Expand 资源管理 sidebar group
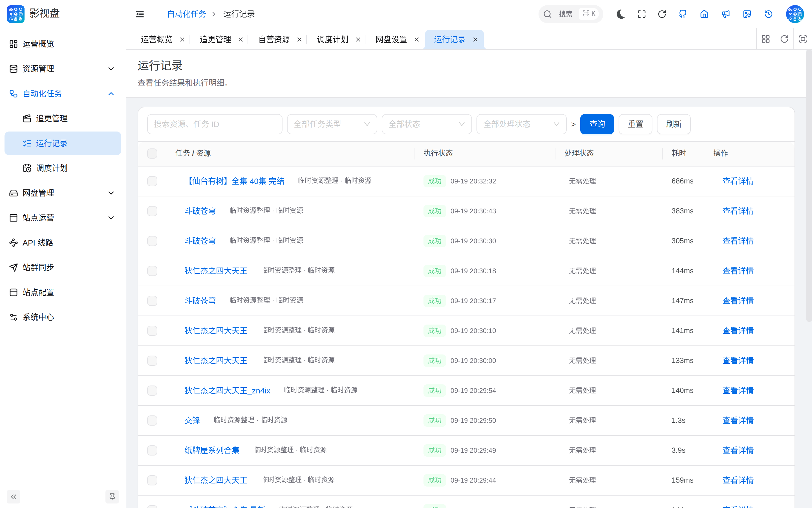The width and height of the screenshot is (812, 508). point(63,69)
